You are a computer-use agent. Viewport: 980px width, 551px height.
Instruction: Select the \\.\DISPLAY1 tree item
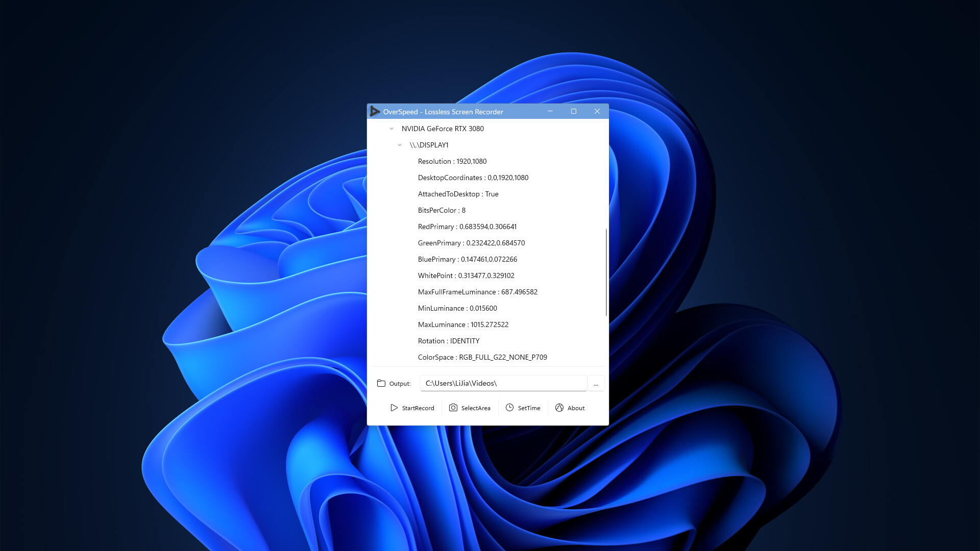click(429, 145)
